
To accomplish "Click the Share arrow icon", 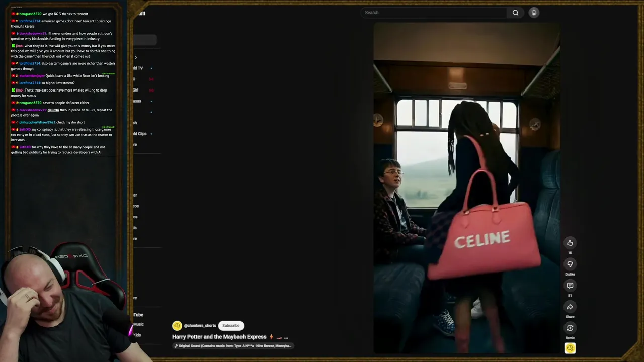I will (570, 307).
